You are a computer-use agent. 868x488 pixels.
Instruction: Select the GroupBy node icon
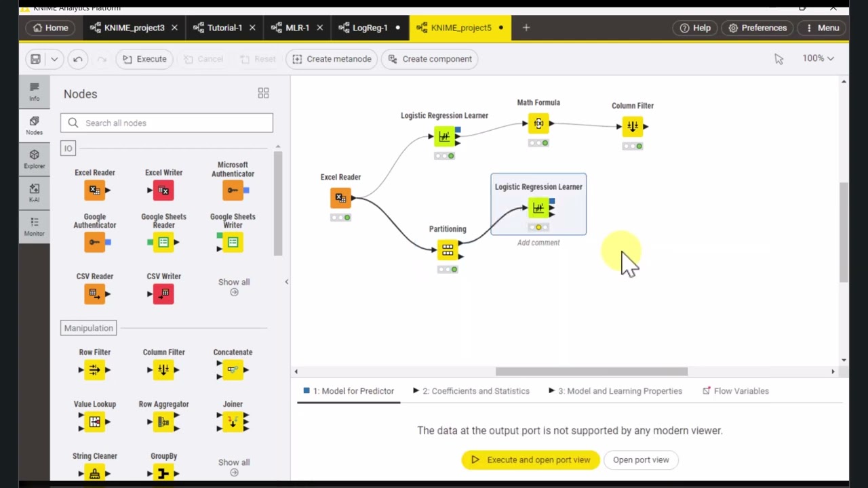[163, 473]
